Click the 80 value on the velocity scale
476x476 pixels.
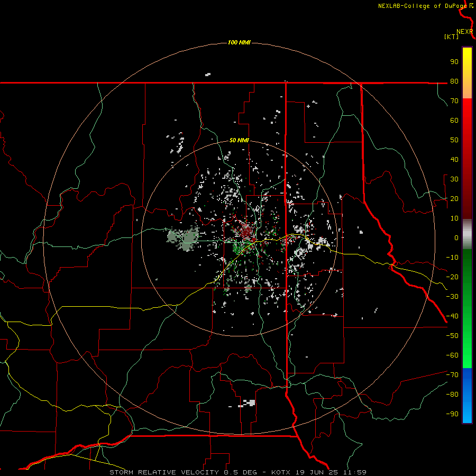(454, 81)
